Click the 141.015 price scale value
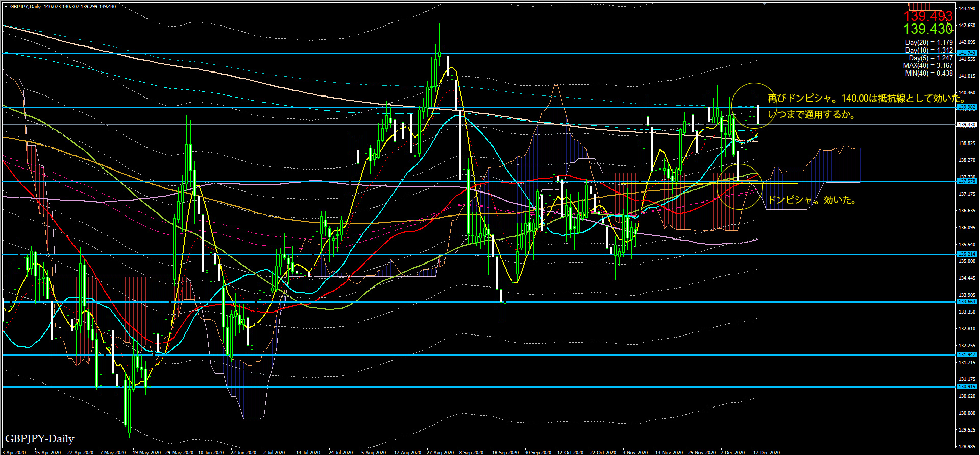The image size is (980, 455). [967, 76]
